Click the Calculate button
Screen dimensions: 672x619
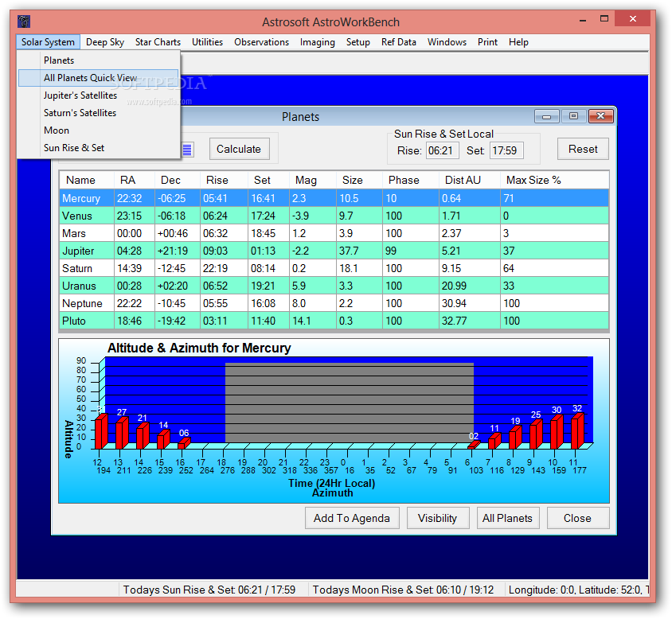239,149
